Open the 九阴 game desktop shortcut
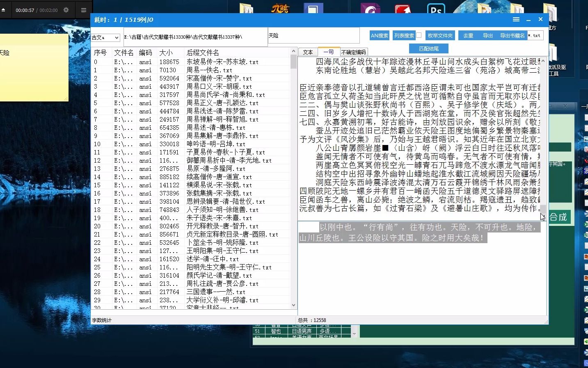Screen dimensions: 588x368 coord(280,8)
